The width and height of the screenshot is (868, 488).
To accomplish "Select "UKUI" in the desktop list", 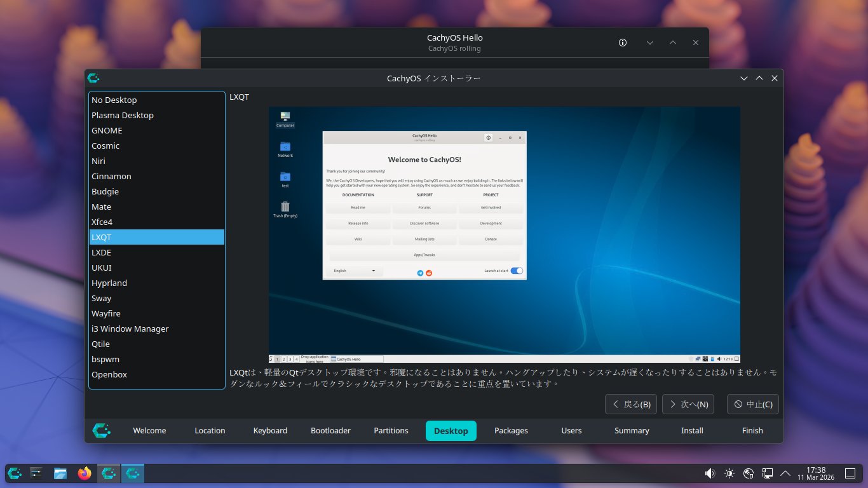I will [157, 268].
